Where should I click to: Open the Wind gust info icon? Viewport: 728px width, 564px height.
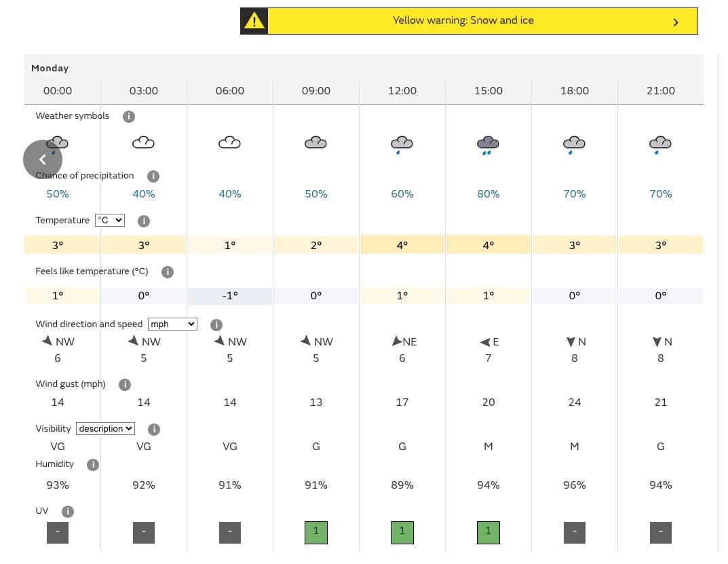pyautogui.click(x=125, y=385)
